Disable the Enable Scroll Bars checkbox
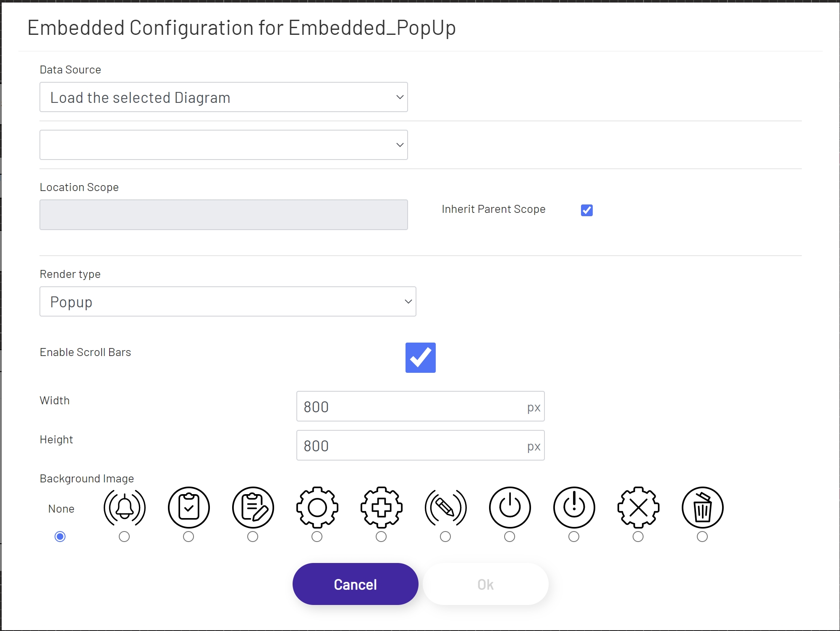 pyautogui.click(x=420, y=358)
